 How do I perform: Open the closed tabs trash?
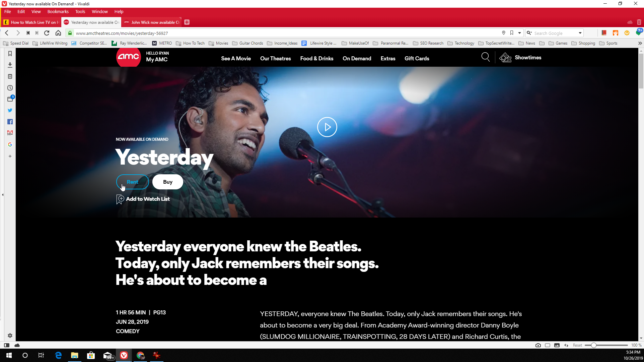click(x=639, y=22)
